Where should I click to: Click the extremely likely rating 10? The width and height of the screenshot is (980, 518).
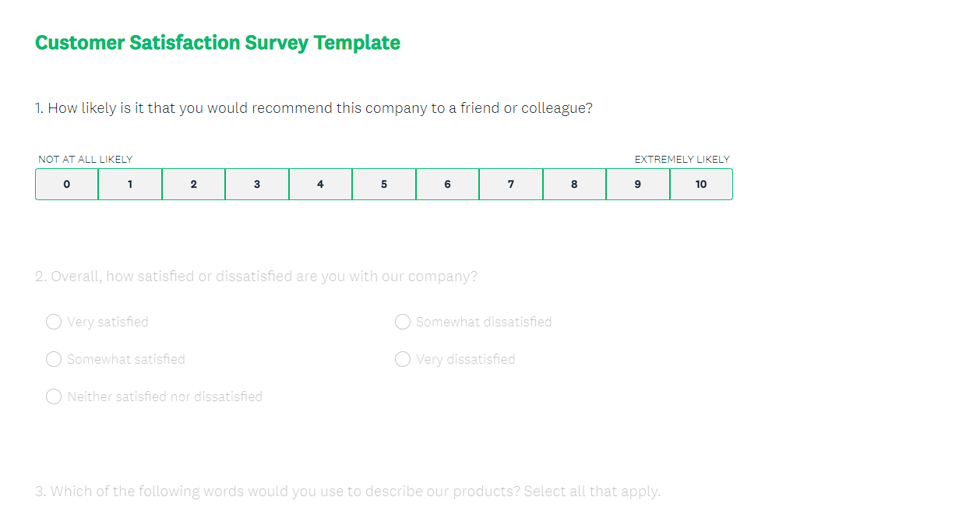[x=701, y=185]
